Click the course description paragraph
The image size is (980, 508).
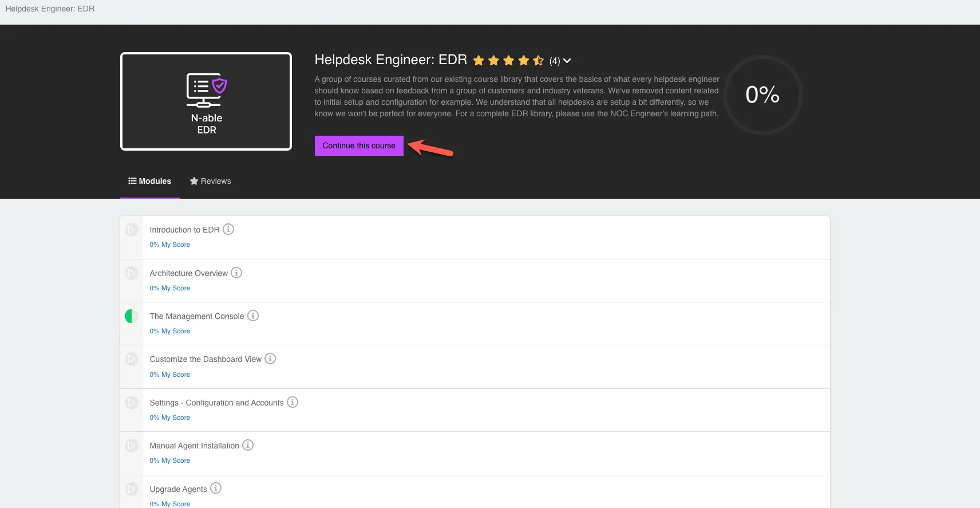click(x=517, y=96)
